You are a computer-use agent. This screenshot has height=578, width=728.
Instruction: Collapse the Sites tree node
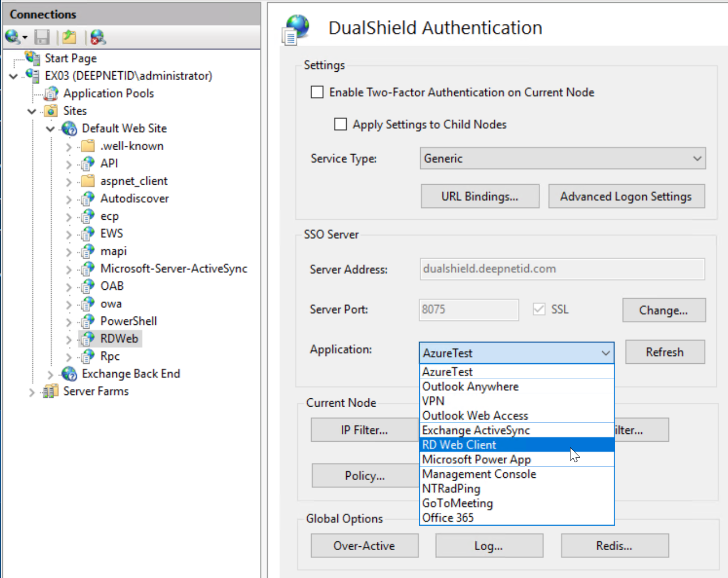[32, 111]
